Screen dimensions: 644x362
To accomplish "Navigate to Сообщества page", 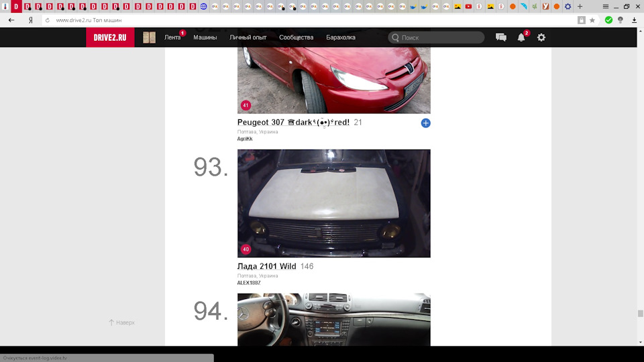I will click(x=296, y=38).
